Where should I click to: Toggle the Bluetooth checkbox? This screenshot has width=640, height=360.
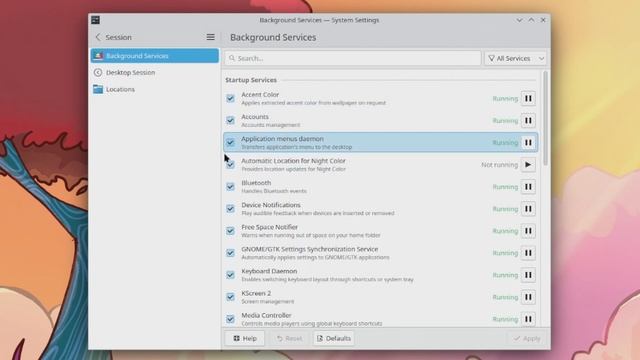pos(230,187)
